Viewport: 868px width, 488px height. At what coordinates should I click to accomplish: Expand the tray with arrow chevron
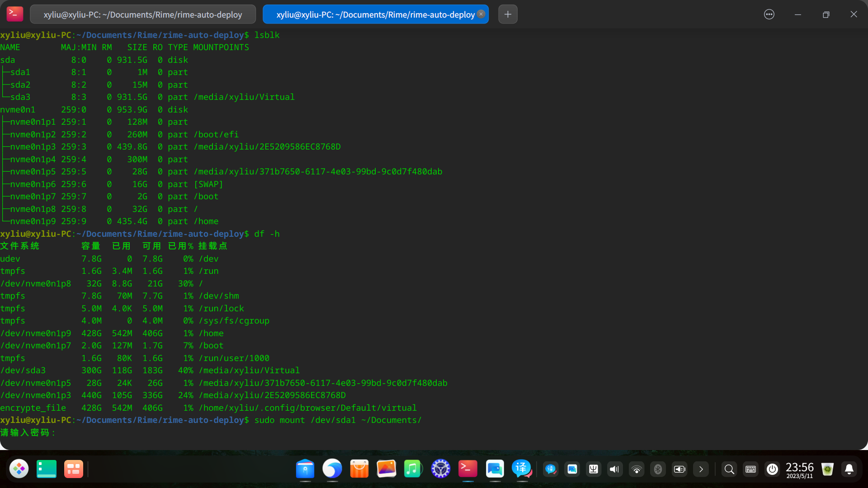tap(701, 469)
